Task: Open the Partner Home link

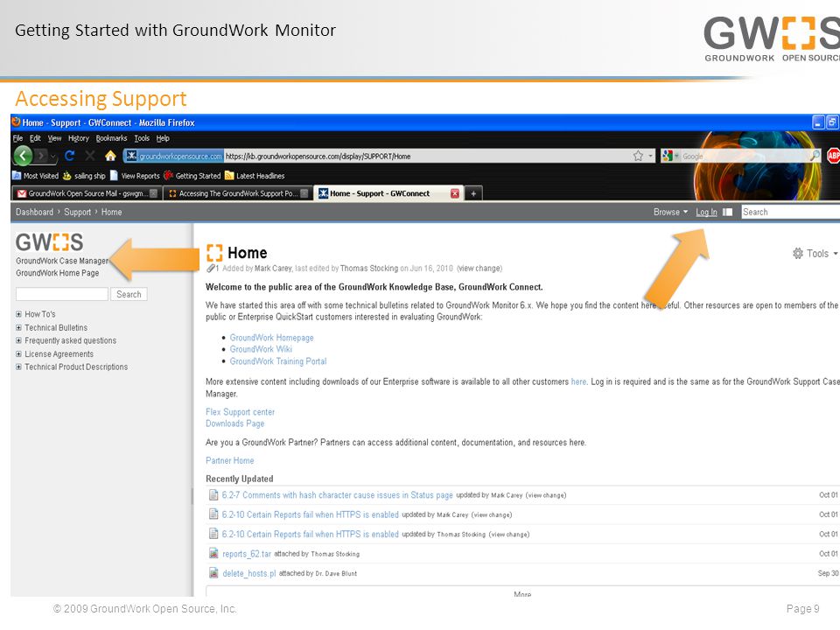Action: coord(230,460)
